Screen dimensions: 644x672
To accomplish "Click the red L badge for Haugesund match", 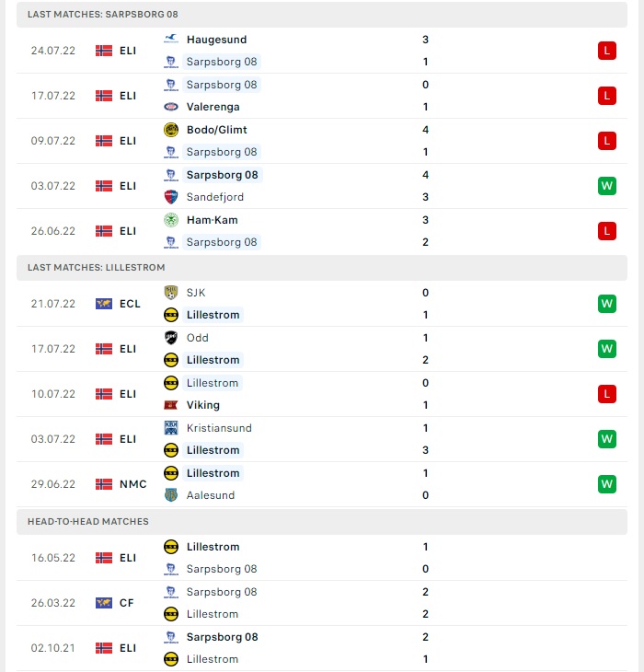I will pyautogui.click(x=607, y=51).
